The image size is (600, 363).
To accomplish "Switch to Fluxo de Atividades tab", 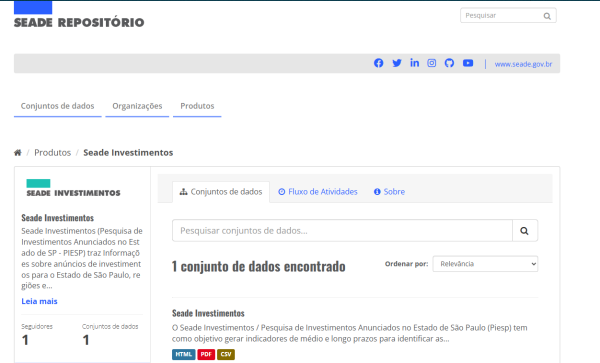I will coord(318,192).
